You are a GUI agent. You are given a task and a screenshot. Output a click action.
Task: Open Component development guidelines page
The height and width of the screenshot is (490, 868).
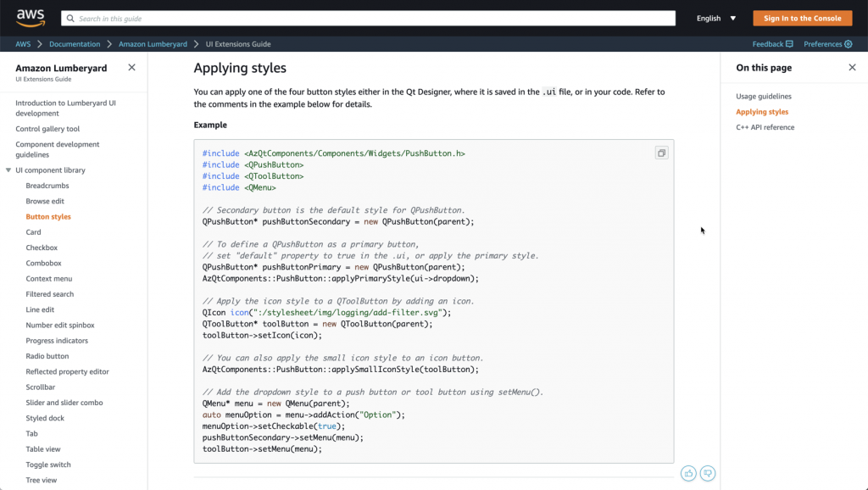[58, 149]
